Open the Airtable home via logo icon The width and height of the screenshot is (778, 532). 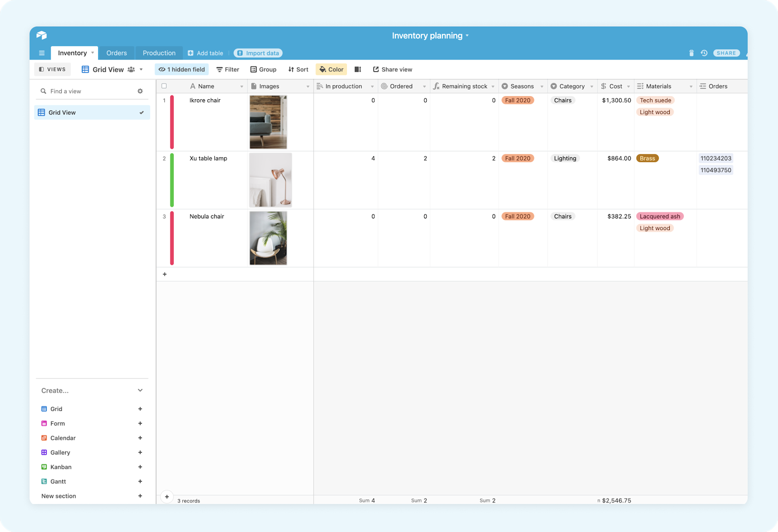41,36
